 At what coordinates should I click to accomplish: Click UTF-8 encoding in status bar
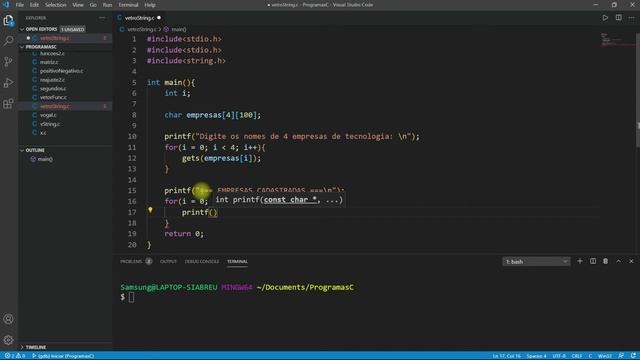pyautogui.click(x=559, y=356)
